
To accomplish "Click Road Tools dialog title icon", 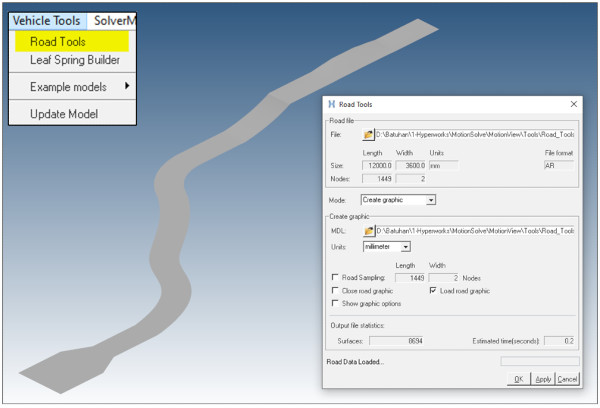I will coord(332,104).
